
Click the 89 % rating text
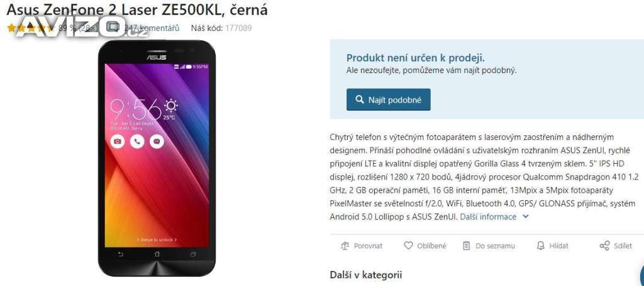(67, 28)
